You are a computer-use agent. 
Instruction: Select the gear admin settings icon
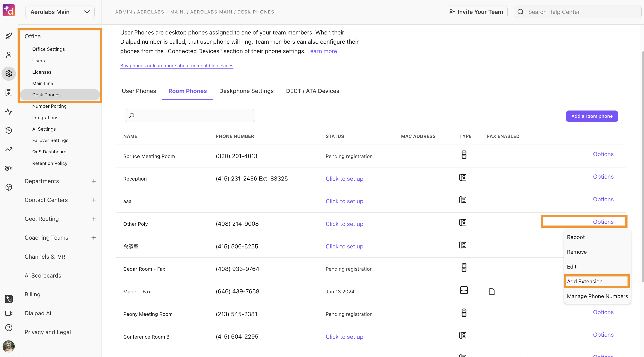click(x=9, y=74)
